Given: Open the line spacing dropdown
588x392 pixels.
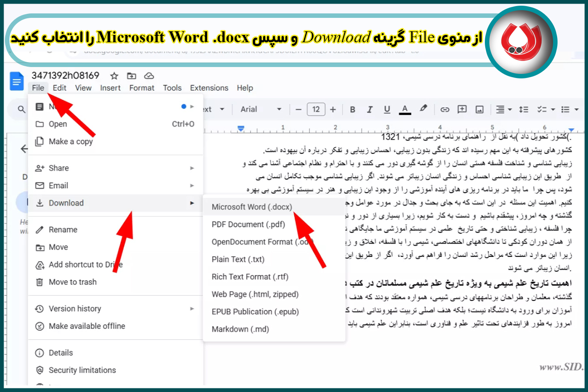Looking at the screenshot, I should 523,109.
